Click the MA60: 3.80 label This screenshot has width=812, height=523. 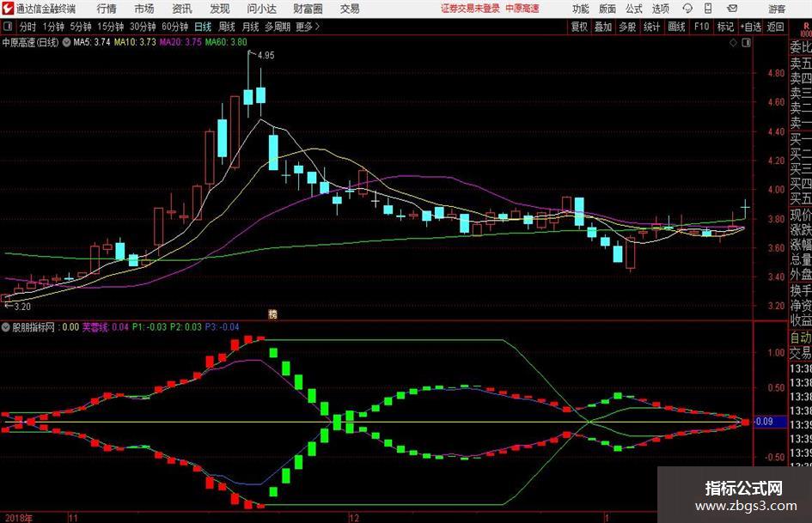[x=226, y=42]
